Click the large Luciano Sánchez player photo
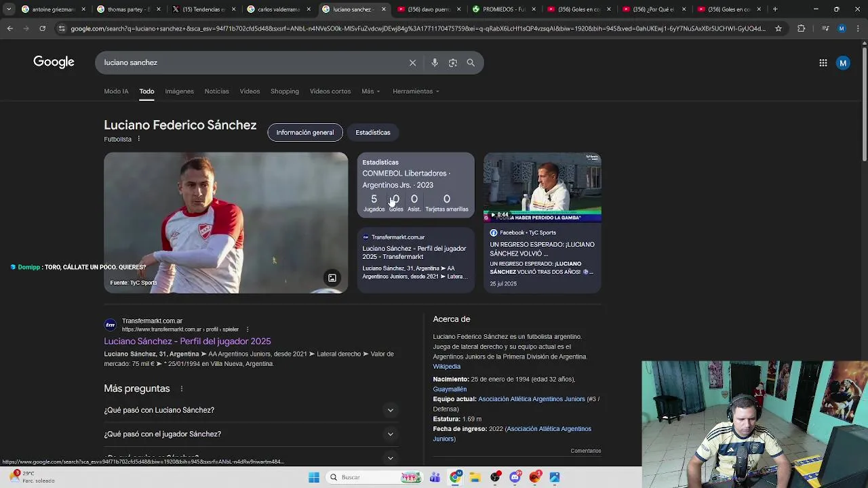The height and width of the screenshot is (488, 868). [x=226, y=223]
